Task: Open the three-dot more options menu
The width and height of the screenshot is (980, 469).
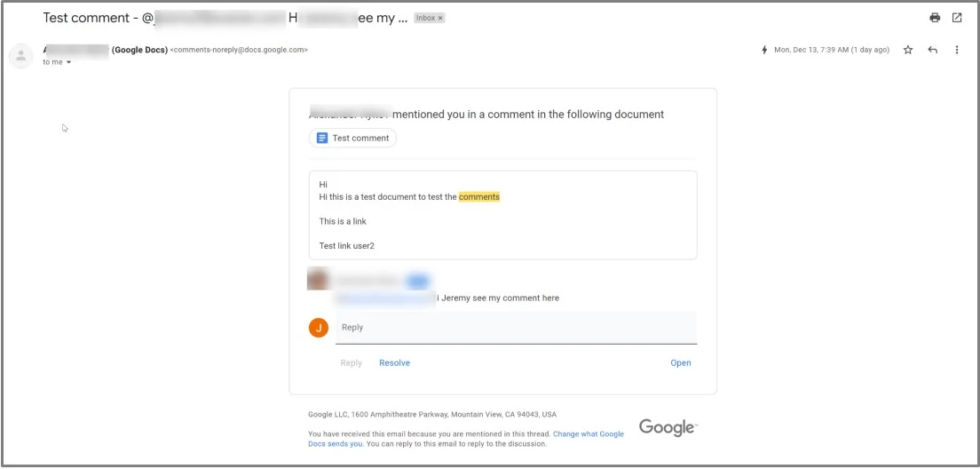Action: [x=956, y=50]
